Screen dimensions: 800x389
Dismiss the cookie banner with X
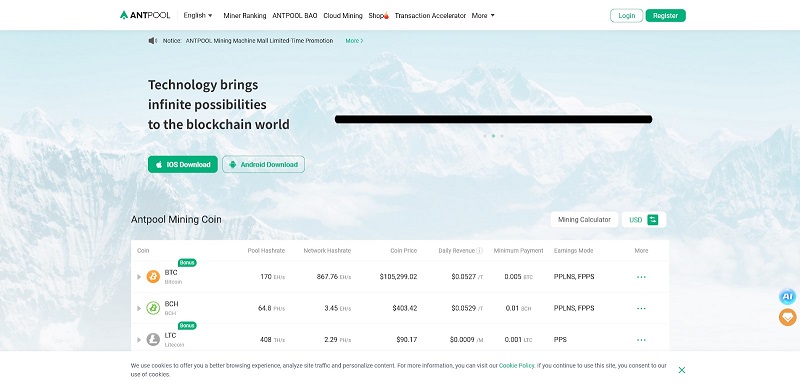[x=682, y=370]
